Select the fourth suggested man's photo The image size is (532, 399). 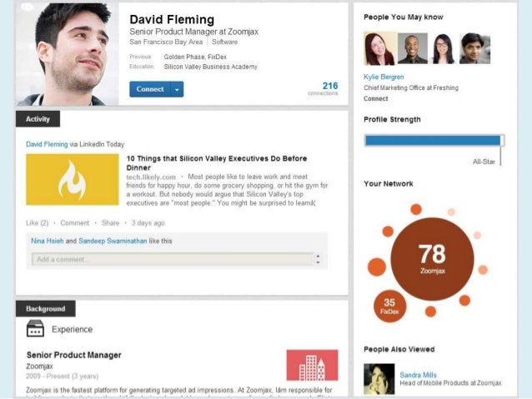(474, 48)
